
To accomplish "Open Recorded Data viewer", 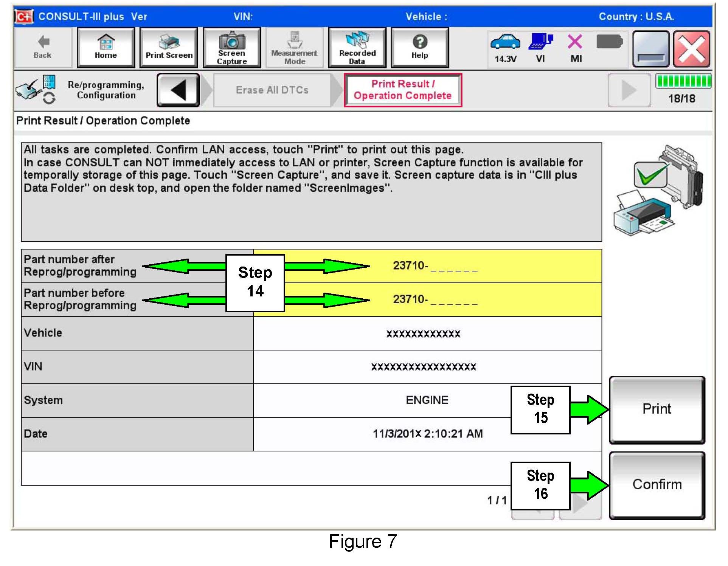I will point(357,48).
